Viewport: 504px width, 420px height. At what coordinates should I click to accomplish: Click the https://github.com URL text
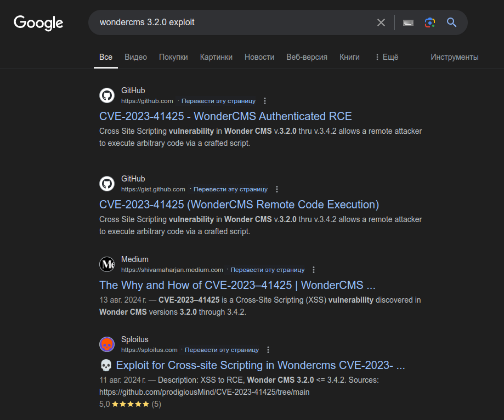(x=147, y=101)
